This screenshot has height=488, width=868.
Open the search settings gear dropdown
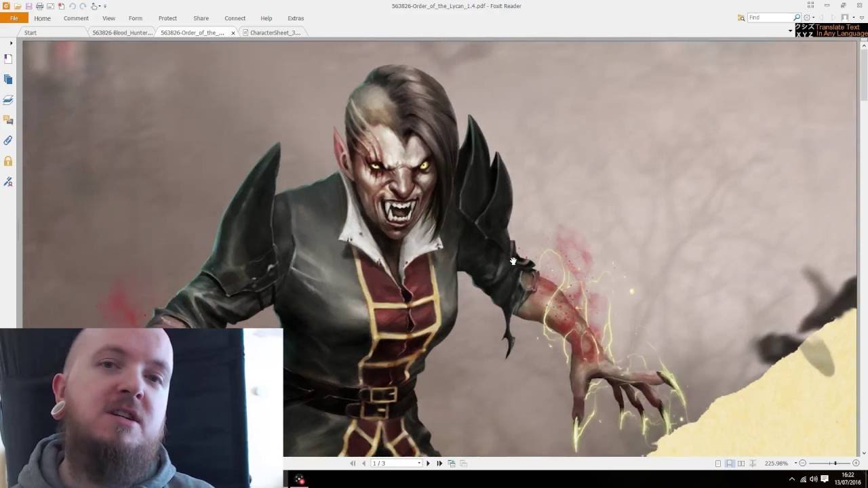tap(809, 18)
